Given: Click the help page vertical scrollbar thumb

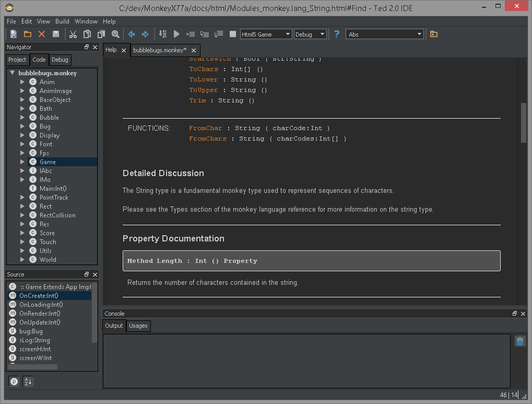Looking at the screenshot, I should 524,123.
